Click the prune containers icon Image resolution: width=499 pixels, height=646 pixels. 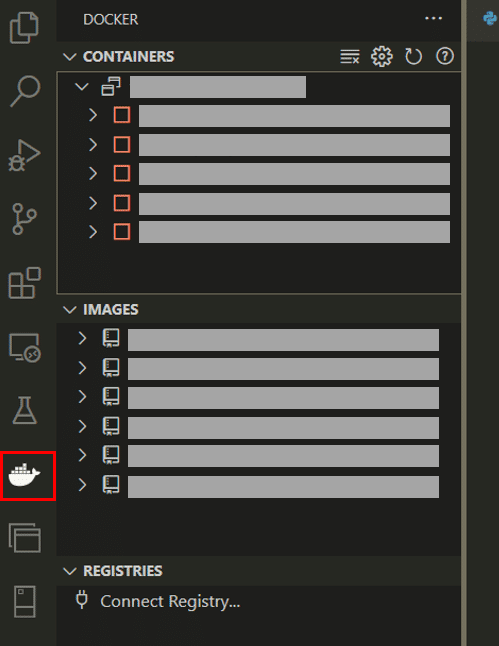click(350, 56)
